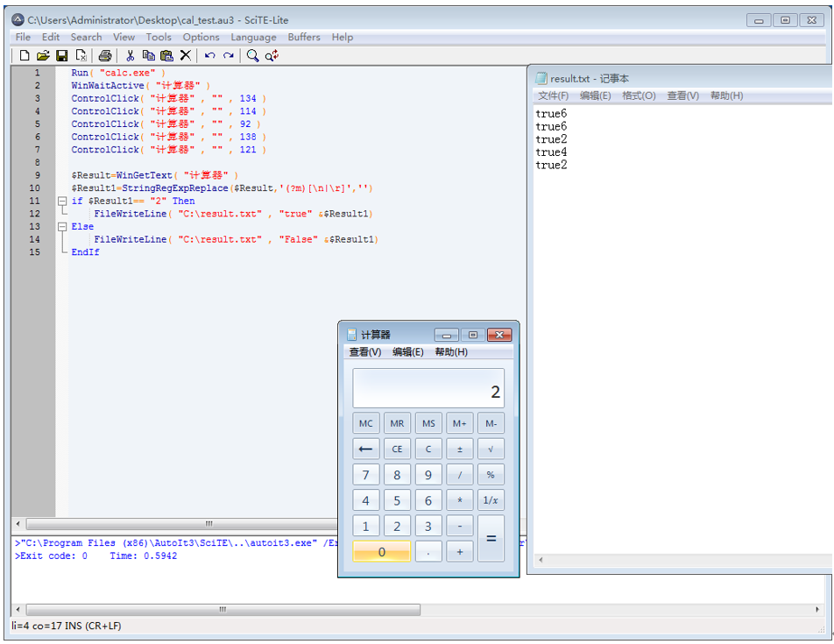Click the Notepad title bar icon
834x644 pixels.
[541, 79]
